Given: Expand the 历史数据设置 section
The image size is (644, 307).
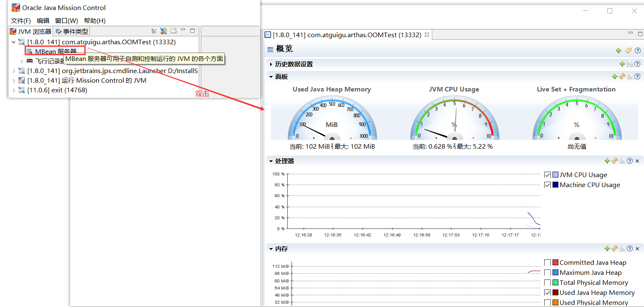Looking at the screenshot, I should (271, 64).
